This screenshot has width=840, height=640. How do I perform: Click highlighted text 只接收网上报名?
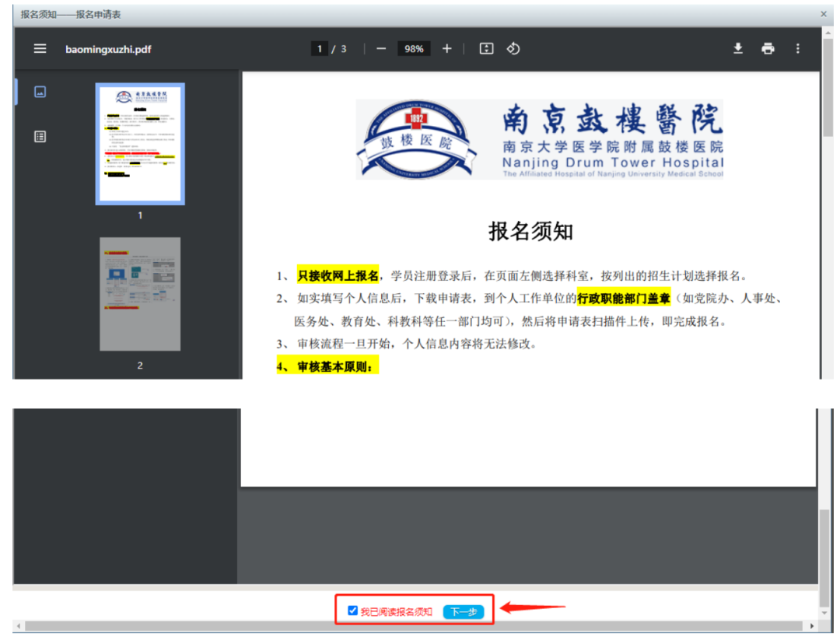(338, 276)
